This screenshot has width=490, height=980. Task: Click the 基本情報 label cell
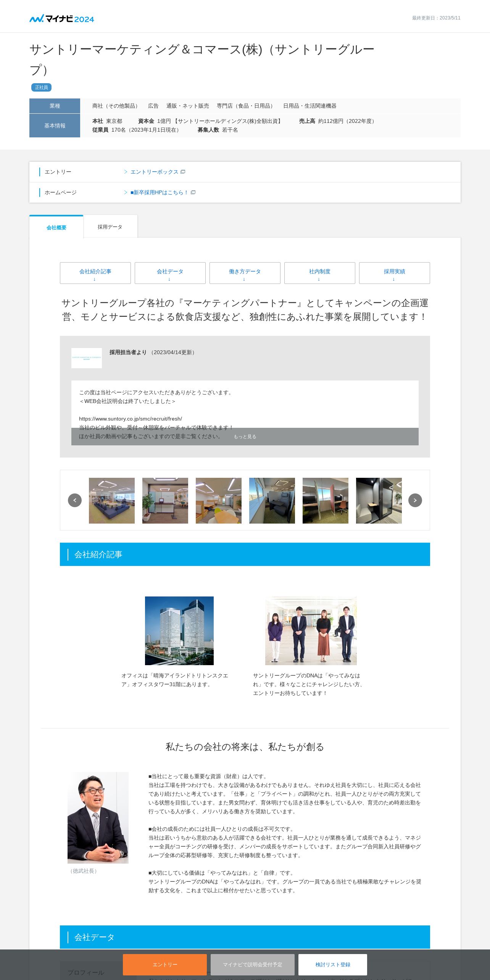tap(55, 126)
